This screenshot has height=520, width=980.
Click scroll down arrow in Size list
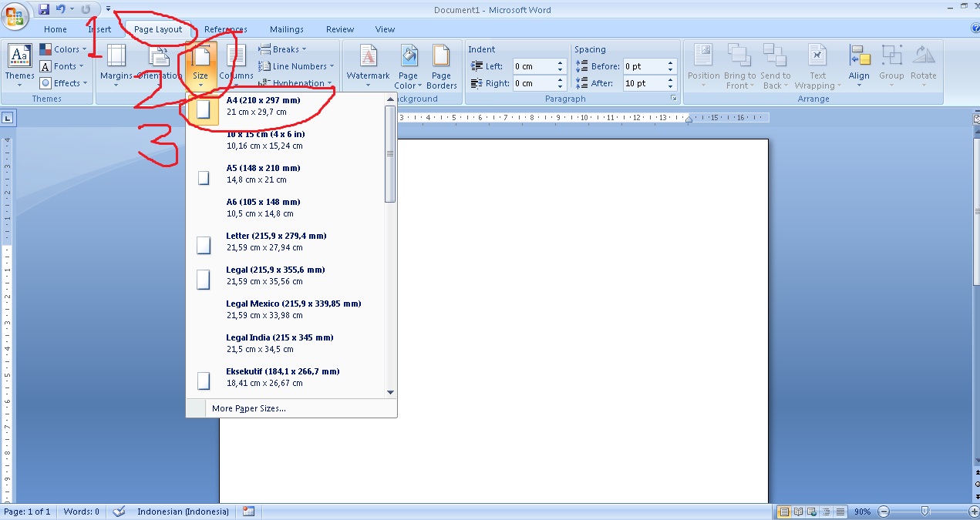pos(390,392)
